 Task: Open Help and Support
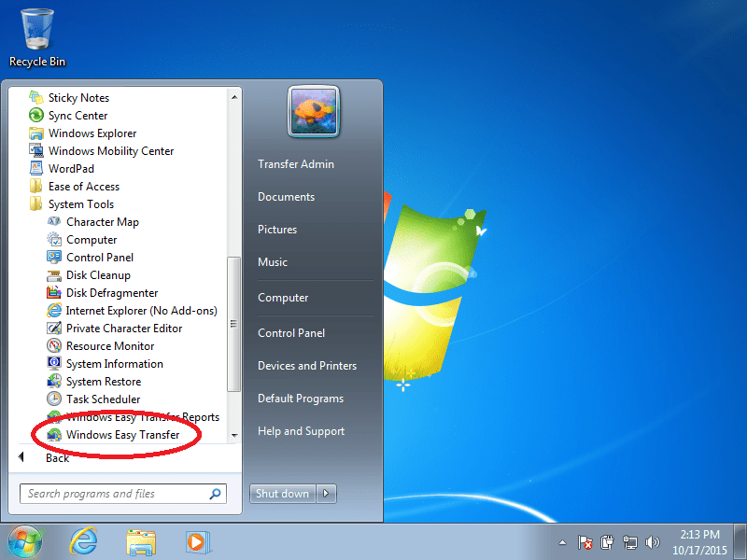pyautogui.click(x=301, y=431)
